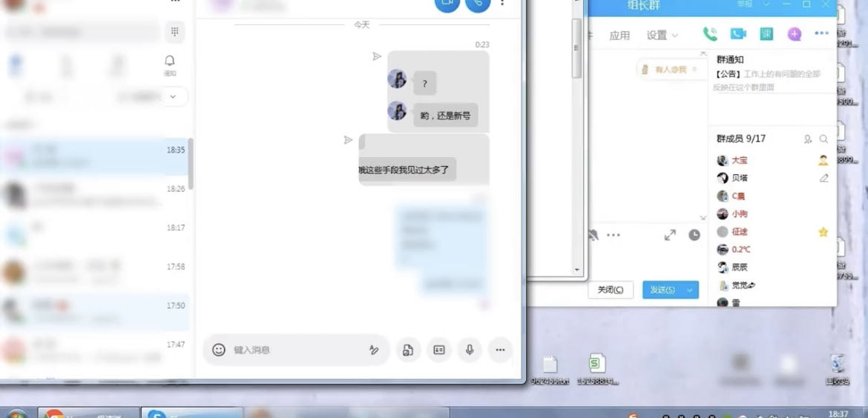
Task: Start a group voice call with green phone icon
Action: click(x=710, y=34)
